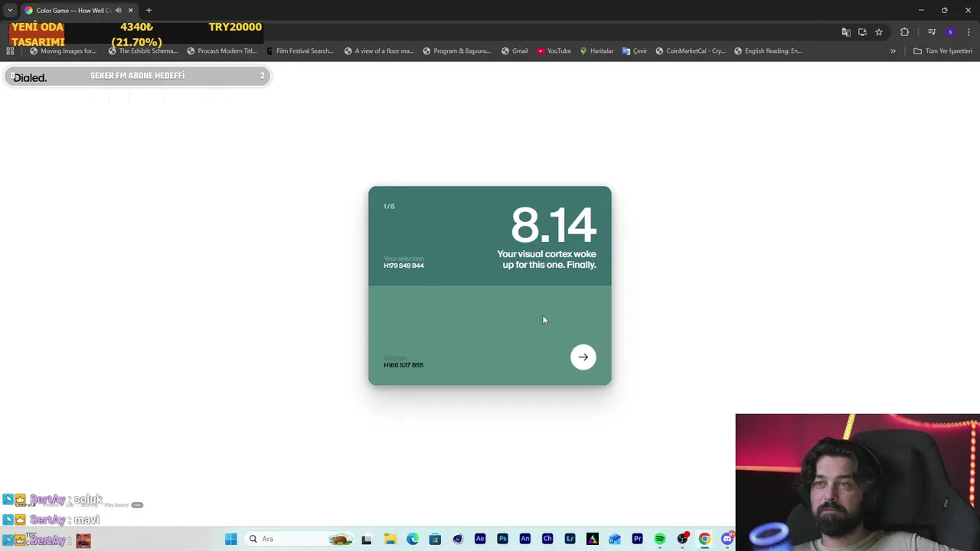Switch to Chrome in taskbar
Screen dimensions: 980x551
click(x=704, y=540)
